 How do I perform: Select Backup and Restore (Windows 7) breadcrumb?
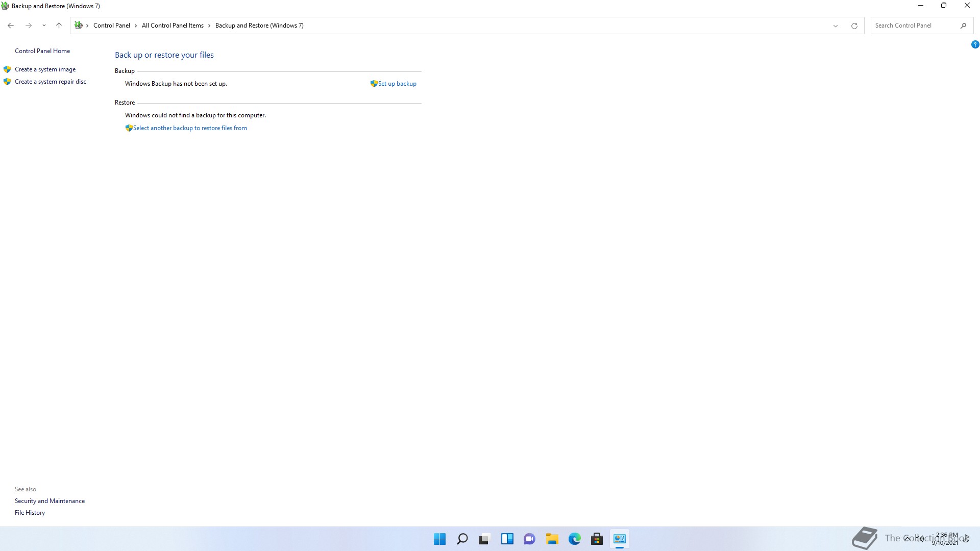(259, 26)
